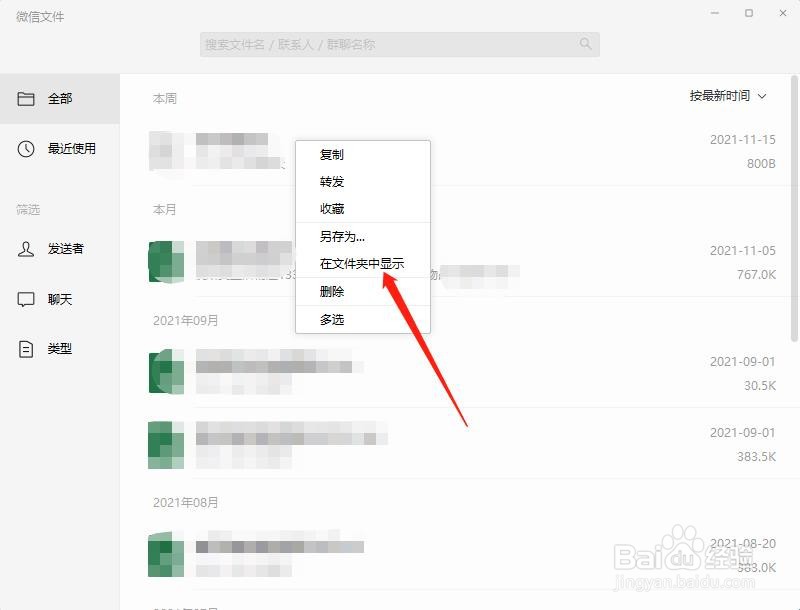Select the 最近使用 clock icon

pyautogui.click(x=26, y=148)
